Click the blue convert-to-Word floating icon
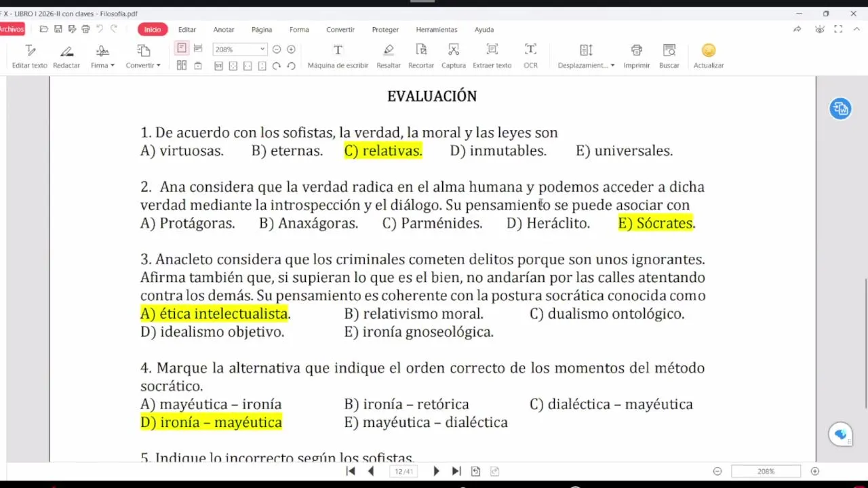Viewport: 868px width, 488px height. 840,108
